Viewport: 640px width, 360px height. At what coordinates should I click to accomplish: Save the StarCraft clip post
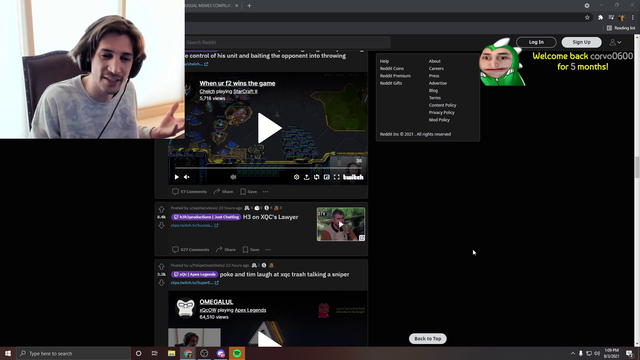pos(249,191)
